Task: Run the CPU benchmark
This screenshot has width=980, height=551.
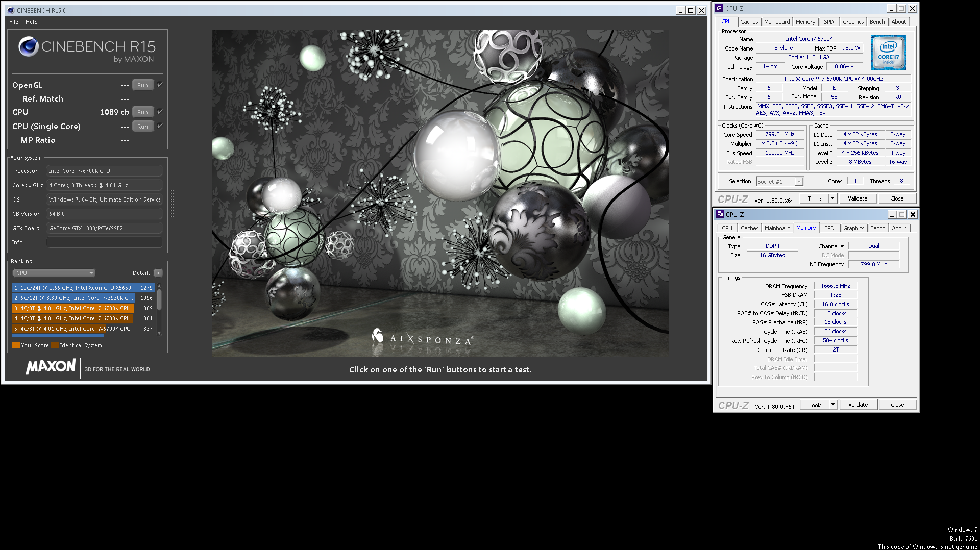Action: (x=143, y=112)
